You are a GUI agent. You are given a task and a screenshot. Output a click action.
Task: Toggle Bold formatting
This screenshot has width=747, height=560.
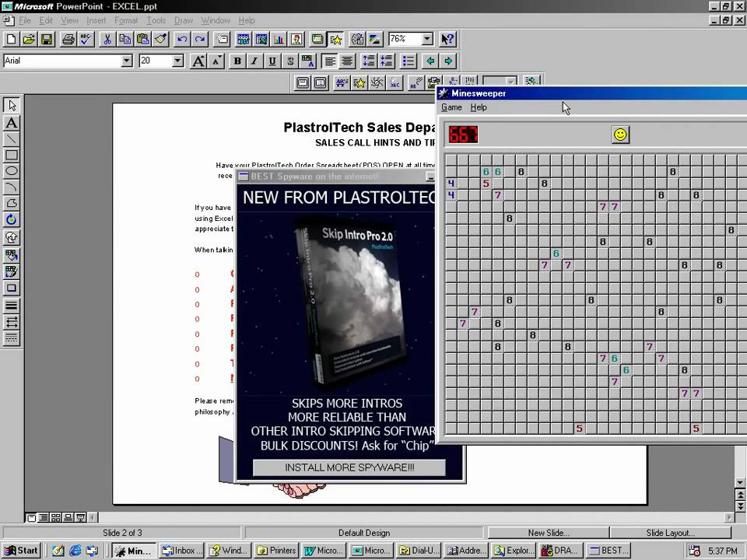(237, 61)
